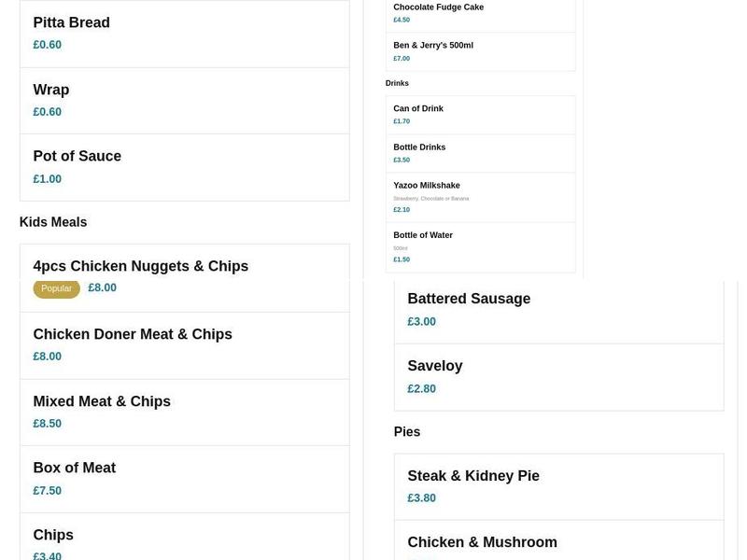The width and height of the screenshot is (747, 560).
Task: Click the Pies section heading
Action: (x=407, y=431)
